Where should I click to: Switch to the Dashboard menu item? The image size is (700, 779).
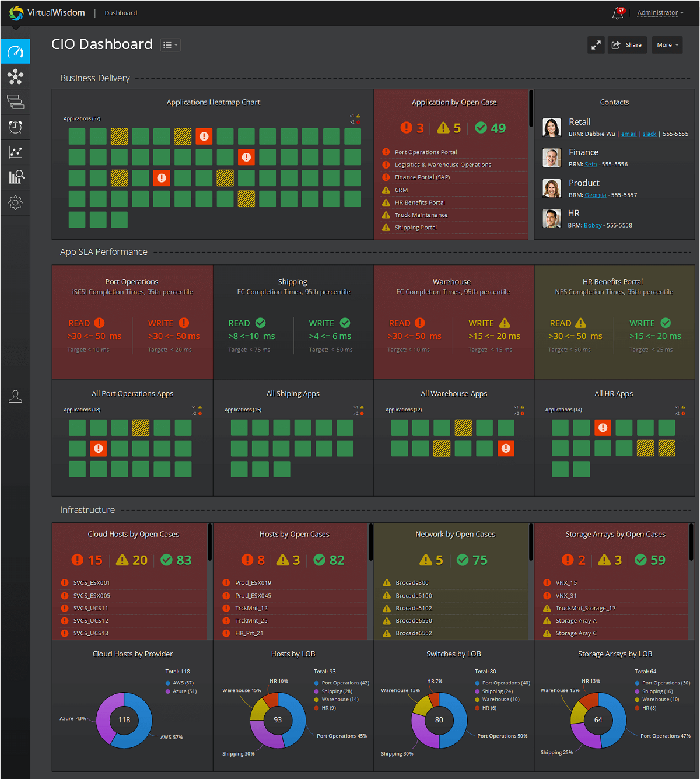(121, 12)
